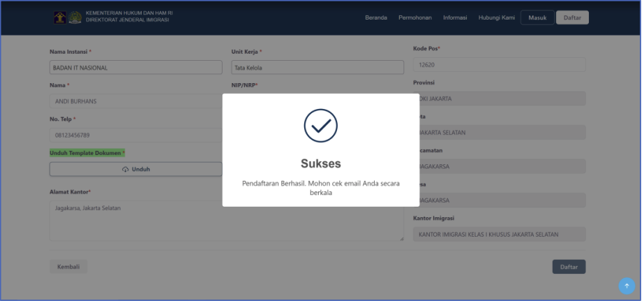Click the Nama Instansi input field
The width and height of the screenshot is (644, 301).
click(136, 68)
